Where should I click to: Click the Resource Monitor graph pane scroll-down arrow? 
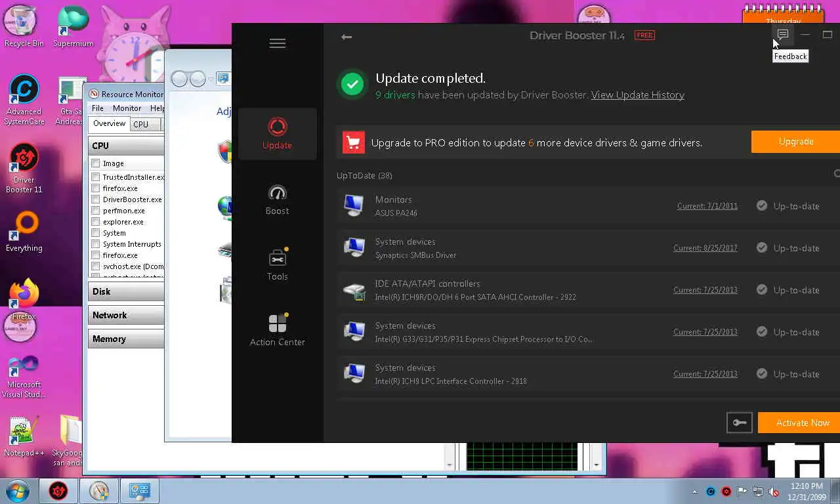pyautogui.click(x=596, y=465)
